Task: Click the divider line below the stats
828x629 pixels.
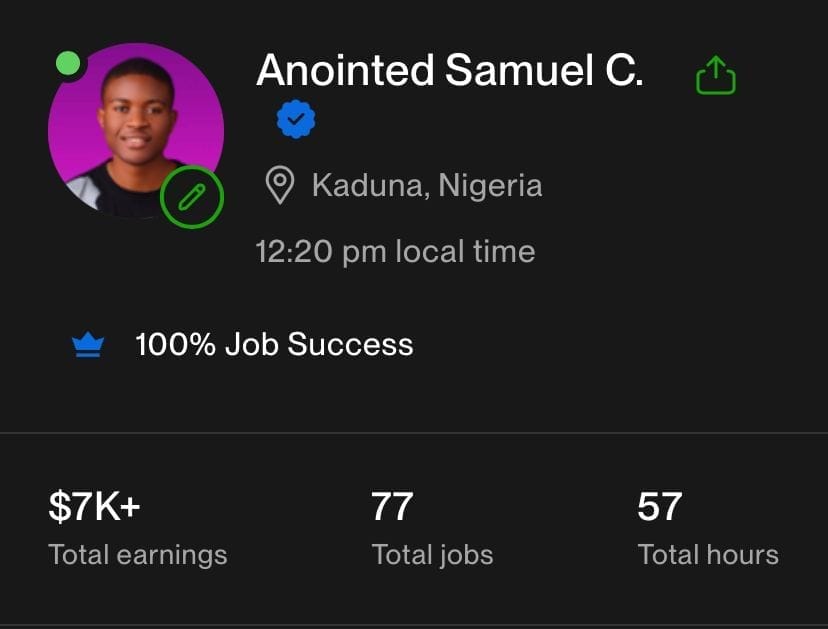Action: (x=414, y=626)
